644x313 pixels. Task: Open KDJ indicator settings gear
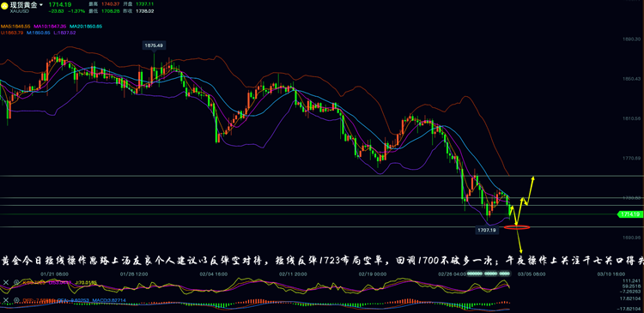[x=16, y=282]
